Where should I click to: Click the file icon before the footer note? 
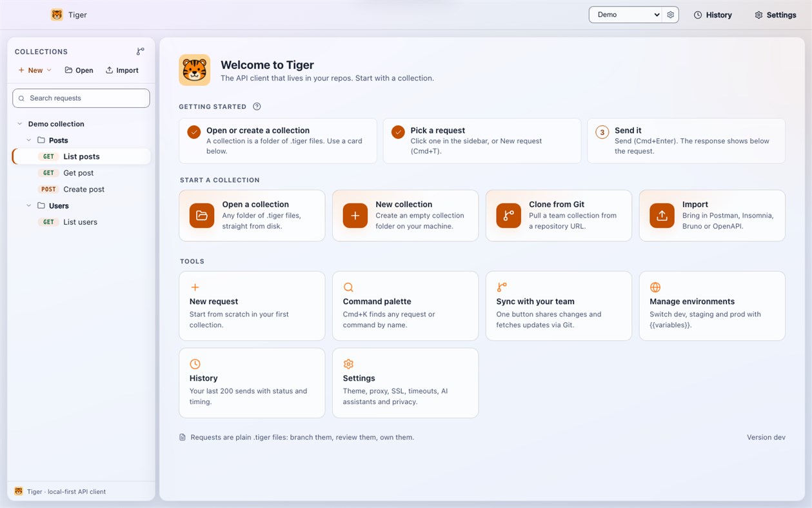pyautogui.click(x=183, y=438)
